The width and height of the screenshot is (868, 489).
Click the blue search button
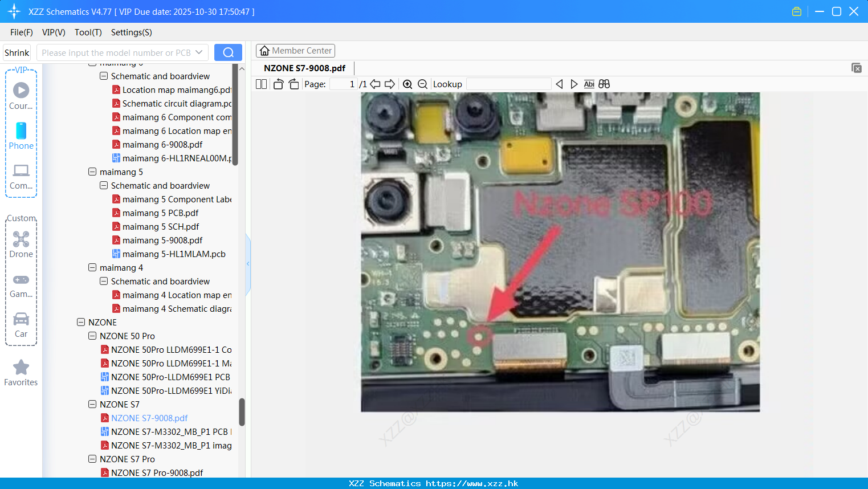tap(228, 52)
